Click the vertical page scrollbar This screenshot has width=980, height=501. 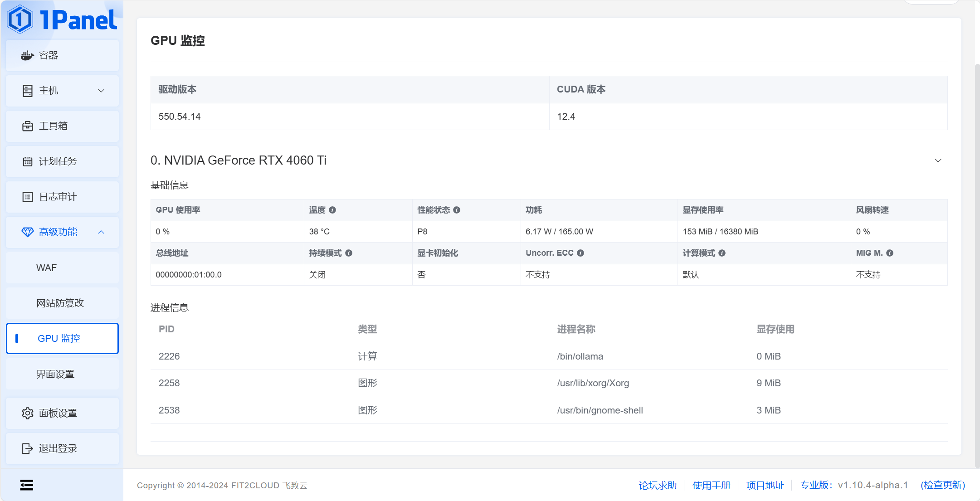point(977,265)
